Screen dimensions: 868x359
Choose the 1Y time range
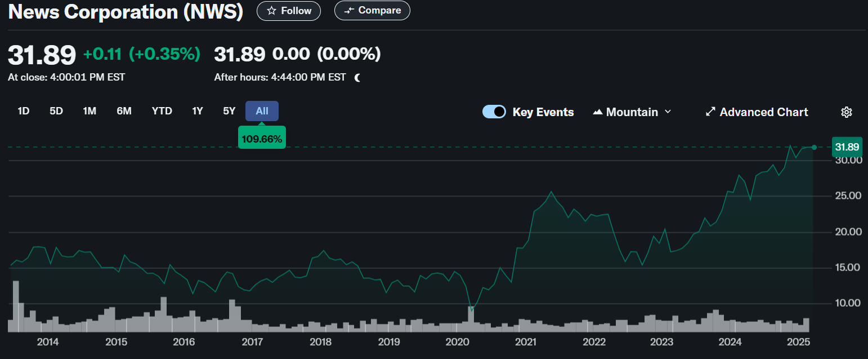[198, 111]
